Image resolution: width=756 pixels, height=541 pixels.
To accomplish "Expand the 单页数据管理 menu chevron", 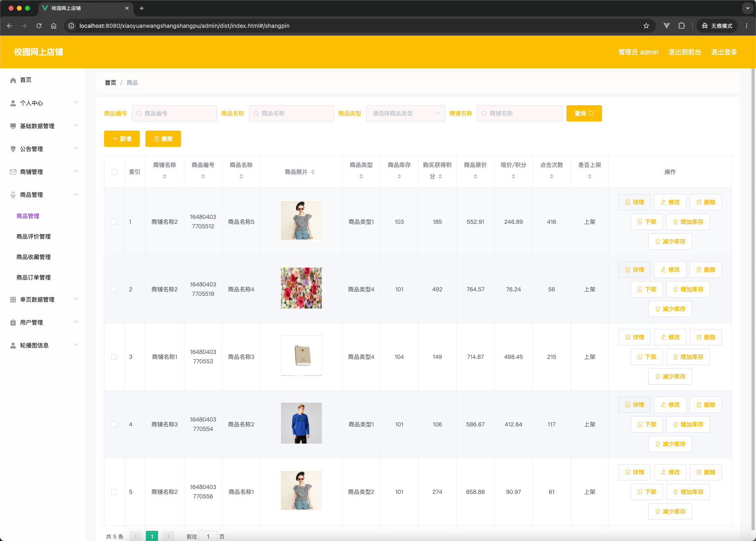I will (76, 299).
